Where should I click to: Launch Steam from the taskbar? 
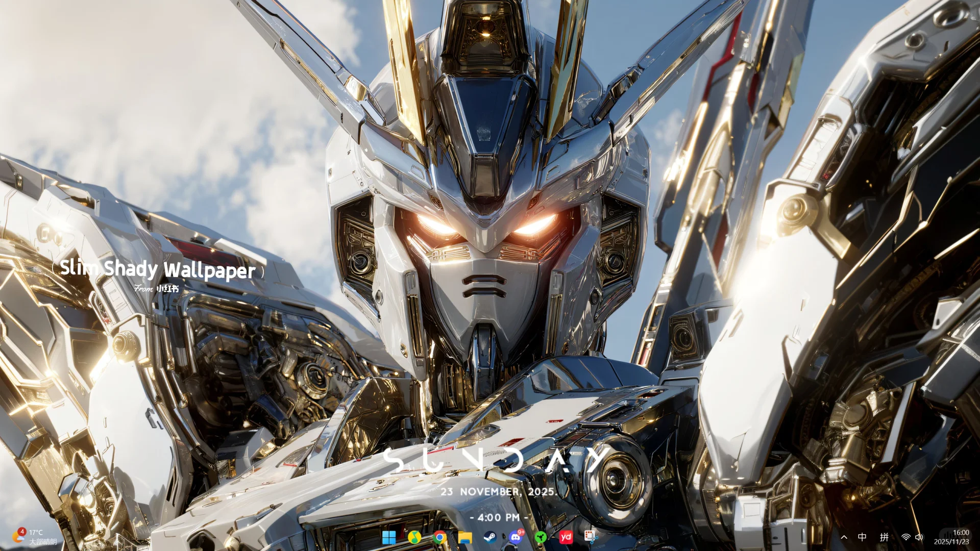coord(490,537)
